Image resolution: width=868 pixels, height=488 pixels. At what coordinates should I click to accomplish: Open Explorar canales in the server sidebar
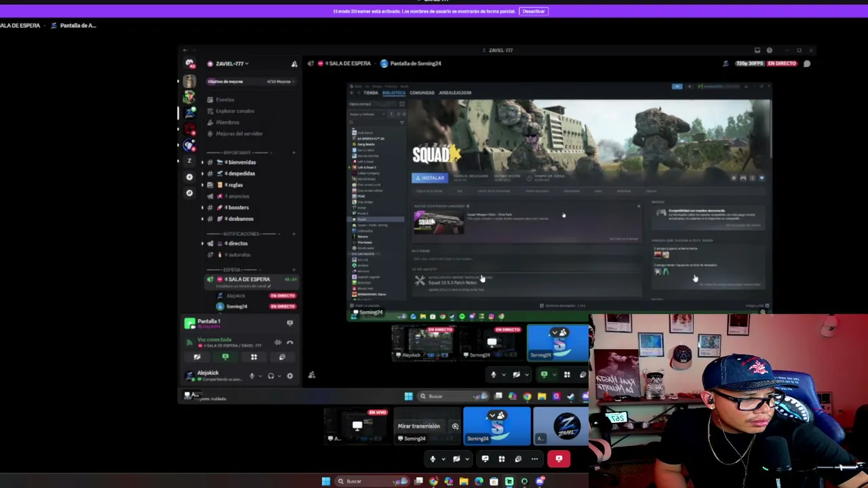pos(235,111)
